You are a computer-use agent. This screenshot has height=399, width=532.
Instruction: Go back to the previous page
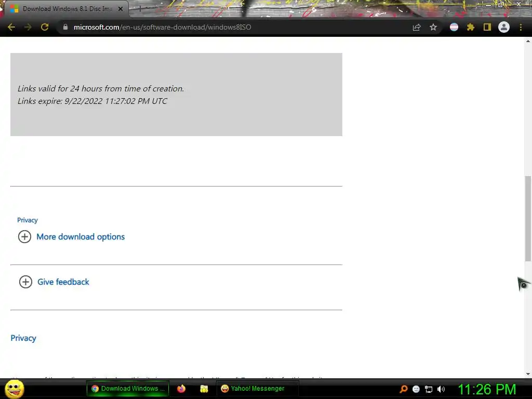click(x=11, y=27)
